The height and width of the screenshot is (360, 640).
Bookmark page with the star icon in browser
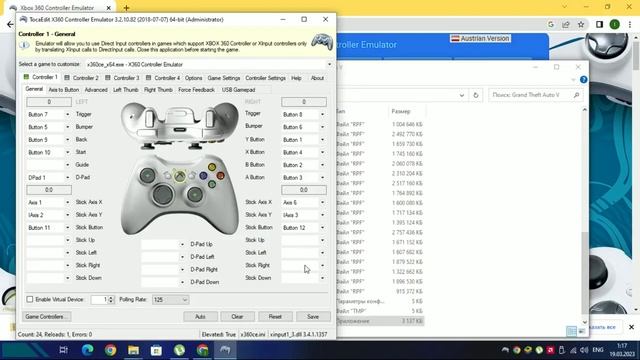[x=581, y=24]
